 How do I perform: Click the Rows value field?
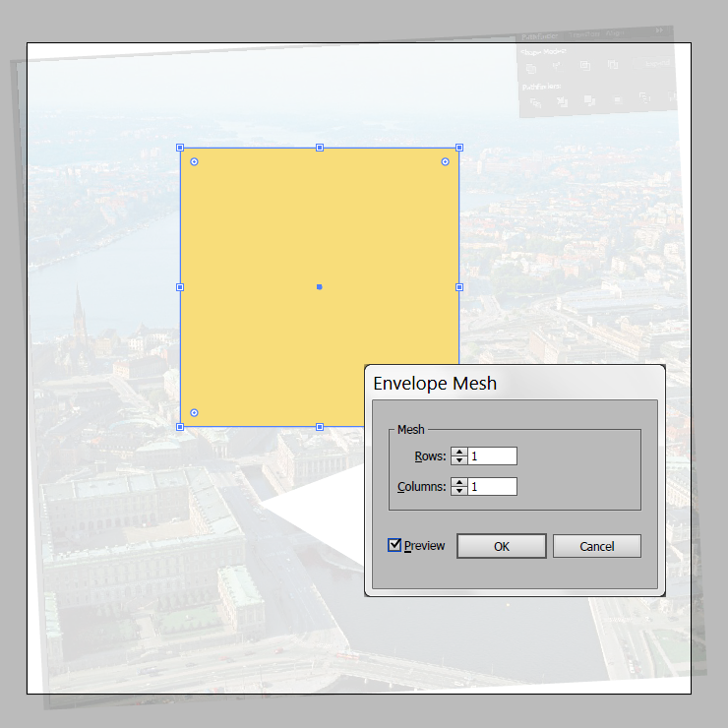492,455
